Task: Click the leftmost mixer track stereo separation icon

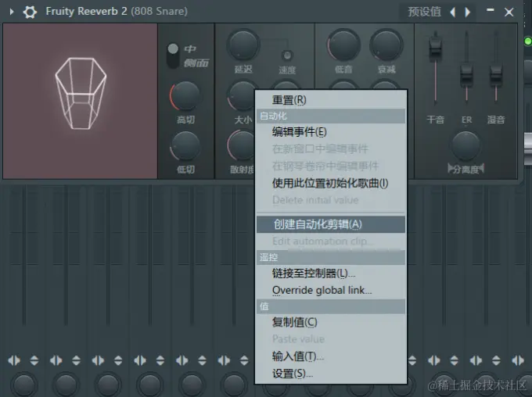Action: tap(14, 360)
